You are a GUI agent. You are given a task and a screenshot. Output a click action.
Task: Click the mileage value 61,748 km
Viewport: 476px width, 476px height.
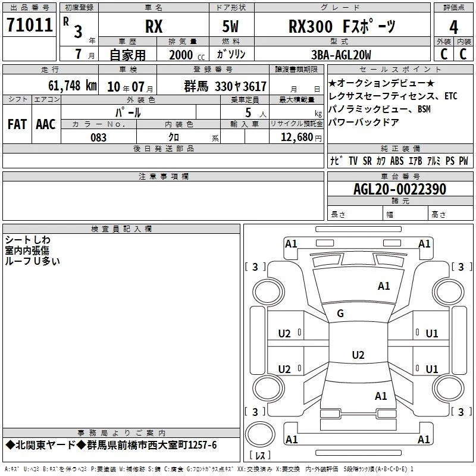point(72,86)
